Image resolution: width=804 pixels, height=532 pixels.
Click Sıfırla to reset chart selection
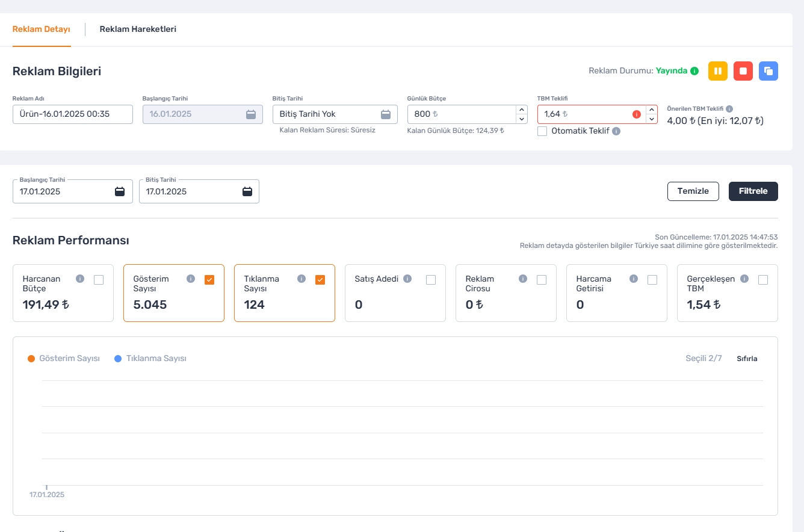coord(747,359)
